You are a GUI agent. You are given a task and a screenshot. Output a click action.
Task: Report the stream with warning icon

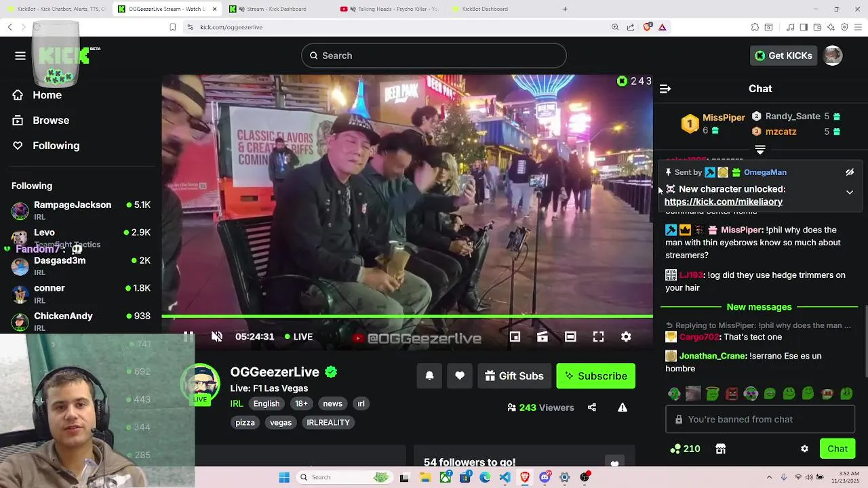click(x=623, y=407)
